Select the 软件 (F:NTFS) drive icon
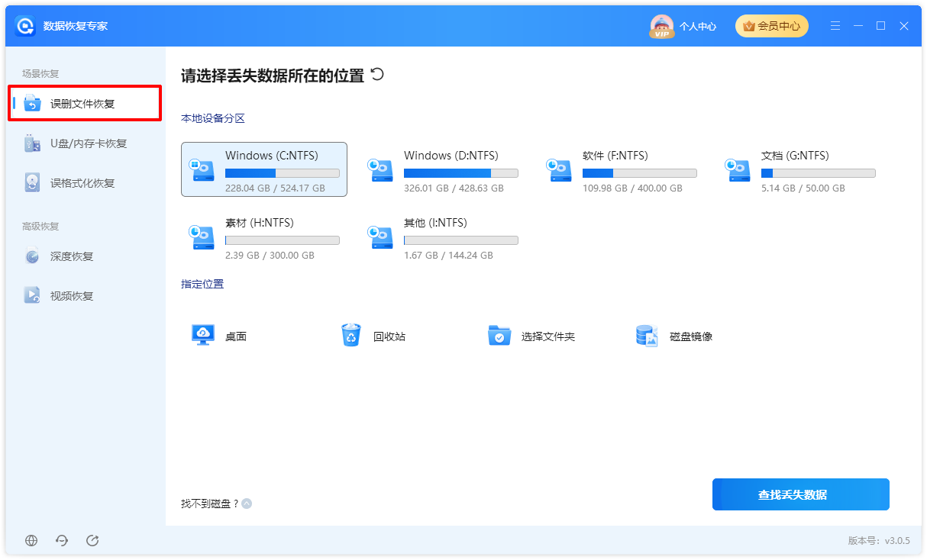The image size is (927, 560). [560, 170]
